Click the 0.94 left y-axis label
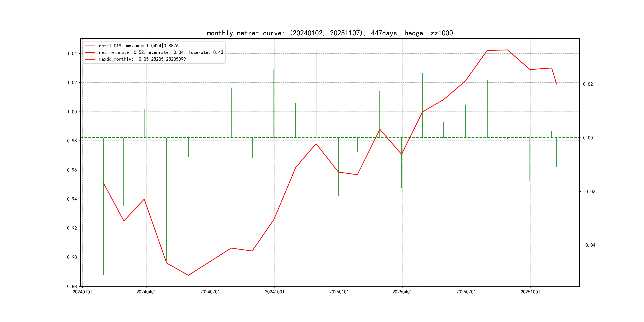This screenshot has height=322, width=644. click(x=72, y=199)
